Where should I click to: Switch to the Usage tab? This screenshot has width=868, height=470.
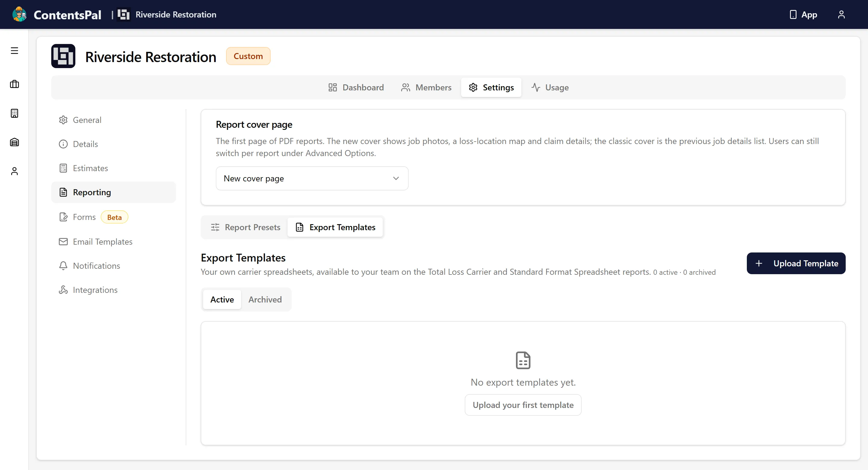(550, 87)
